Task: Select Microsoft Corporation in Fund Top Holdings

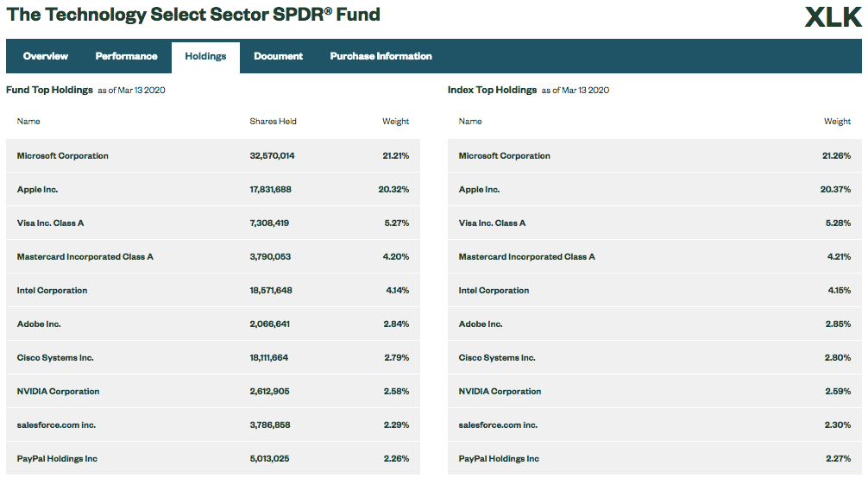Action: pyautogui.click(x=63, y=156)
